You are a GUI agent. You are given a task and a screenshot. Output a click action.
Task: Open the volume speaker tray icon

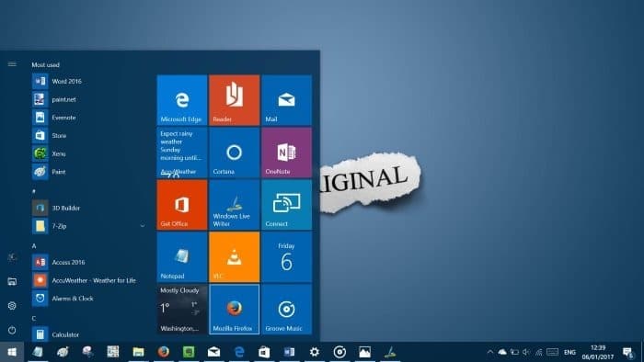526,352
